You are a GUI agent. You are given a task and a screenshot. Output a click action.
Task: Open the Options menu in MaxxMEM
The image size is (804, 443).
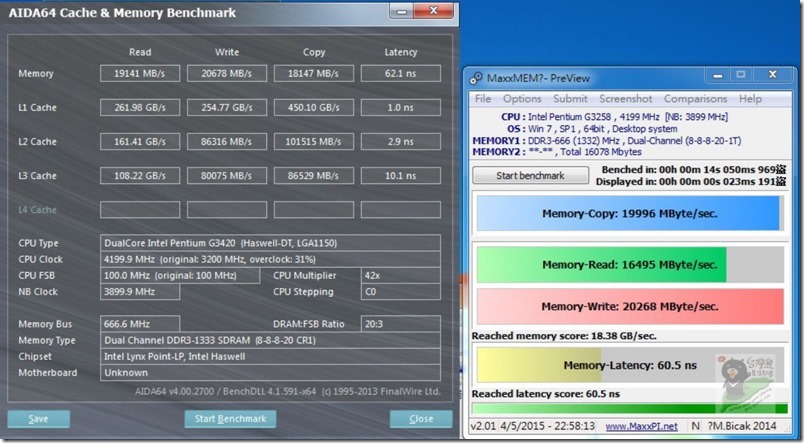pyautogui.click(x=522, y=98)
